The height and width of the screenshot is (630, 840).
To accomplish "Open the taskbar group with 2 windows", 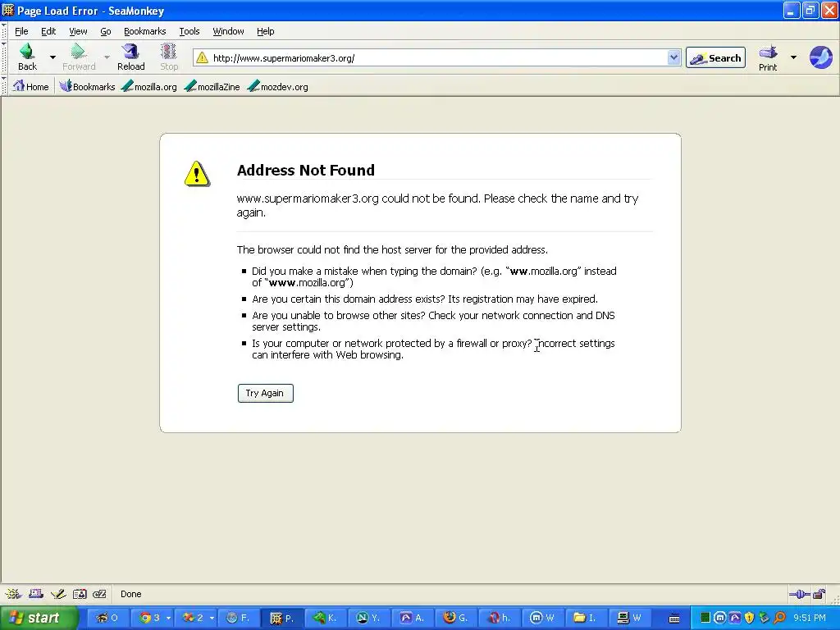I will pos(197,618).
